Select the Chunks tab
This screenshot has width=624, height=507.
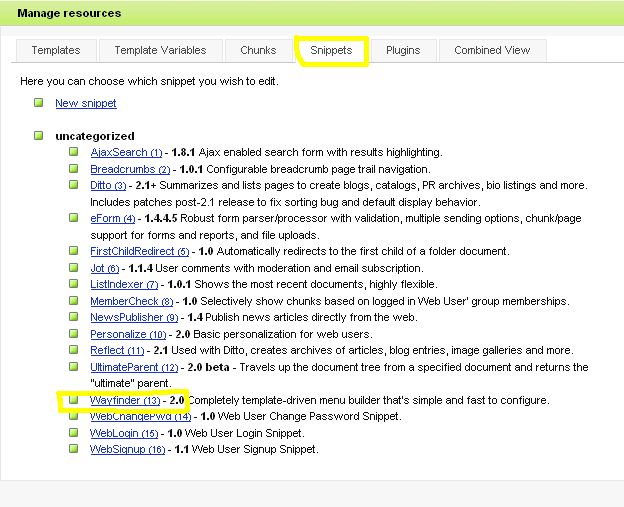[x=258, y=50]
